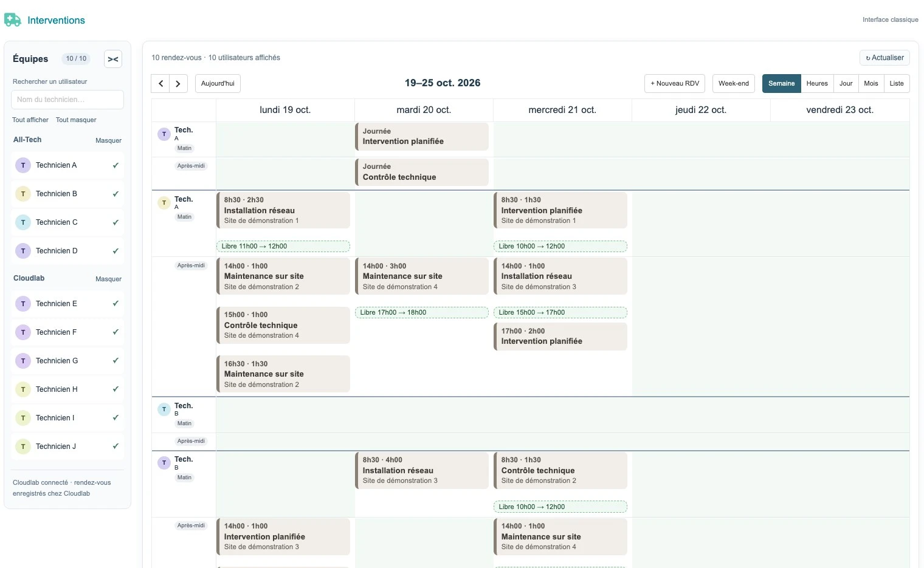Image resolution: width=924 pixels, height=568 pixels.
Task: Open Wednesday 8h30 Contrôle technique appointment
Action: (560, 470)
